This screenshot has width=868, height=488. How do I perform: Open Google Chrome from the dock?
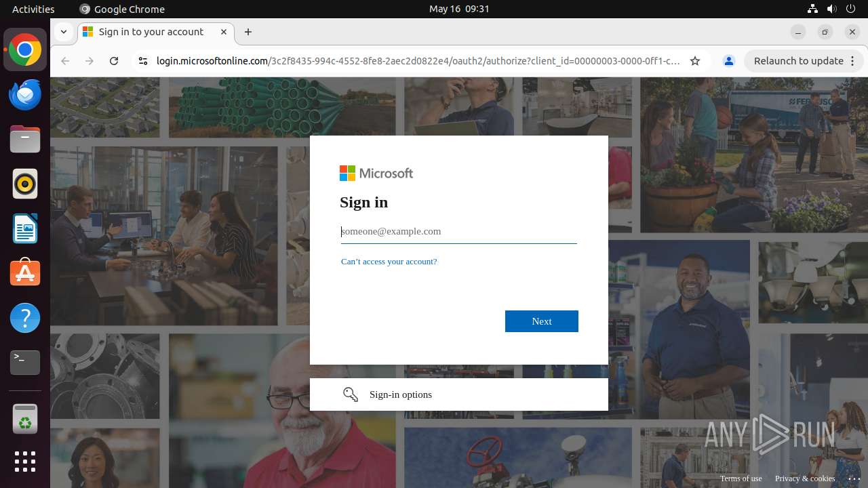pyautogui.click(x=25, y=50)
